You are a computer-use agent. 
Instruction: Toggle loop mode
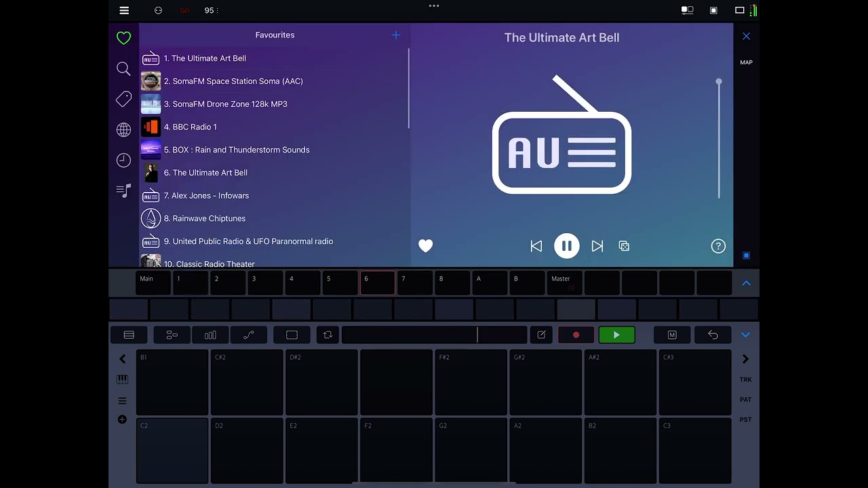coord(328,335)
